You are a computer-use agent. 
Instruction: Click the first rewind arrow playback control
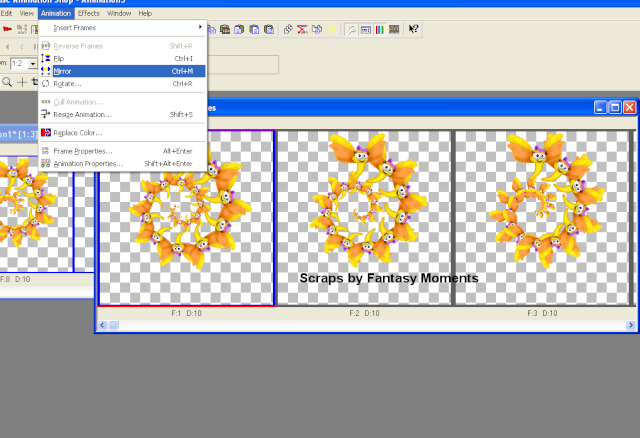click(7, 47)
